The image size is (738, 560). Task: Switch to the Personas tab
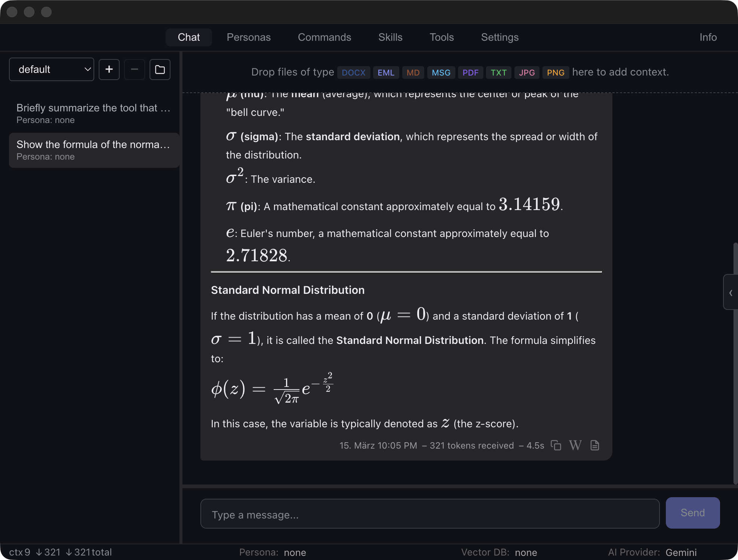(248, 37)
